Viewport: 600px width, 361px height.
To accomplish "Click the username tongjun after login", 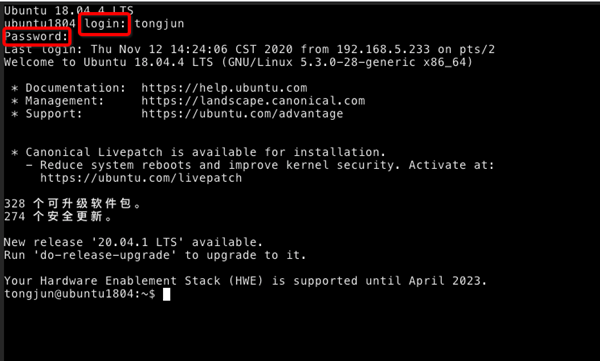I will coord(159,24).
